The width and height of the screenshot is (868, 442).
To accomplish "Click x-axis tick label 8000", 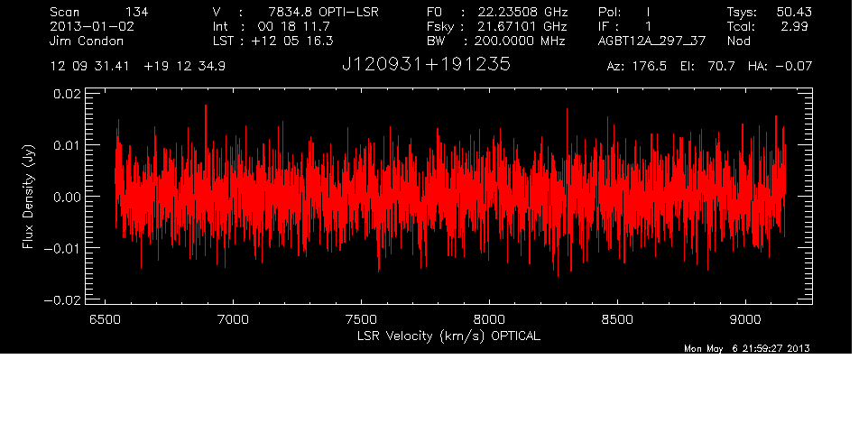I will pos(489,319).
